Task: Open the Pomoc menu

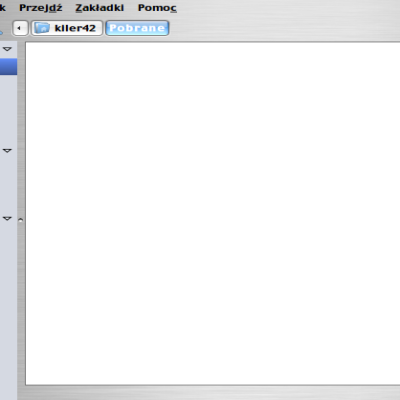Action: pos(157,8)
